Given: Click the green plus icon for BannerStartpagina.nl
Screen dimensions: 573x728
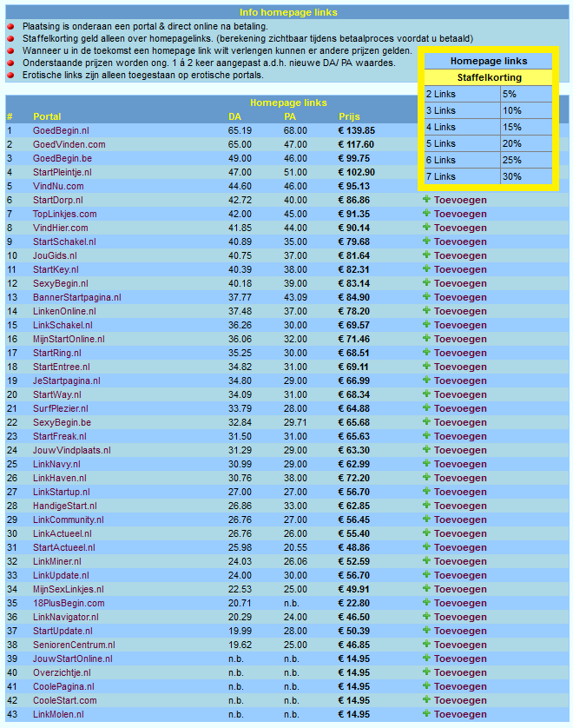Looking at the screenshot, I should (426, 297).
